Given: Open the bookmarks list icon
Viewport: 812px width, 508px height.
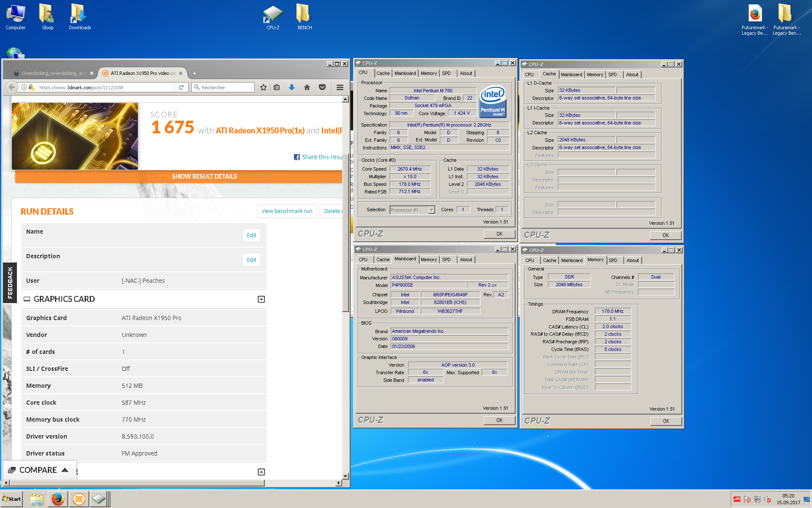Looking at the screenshot, I should [277, 87].
